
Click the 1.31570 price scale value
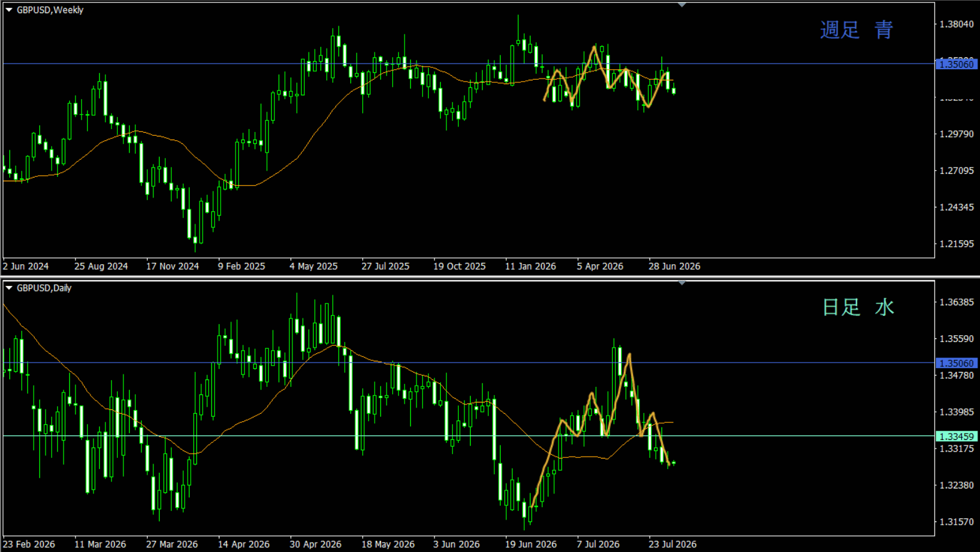point(956,522)
